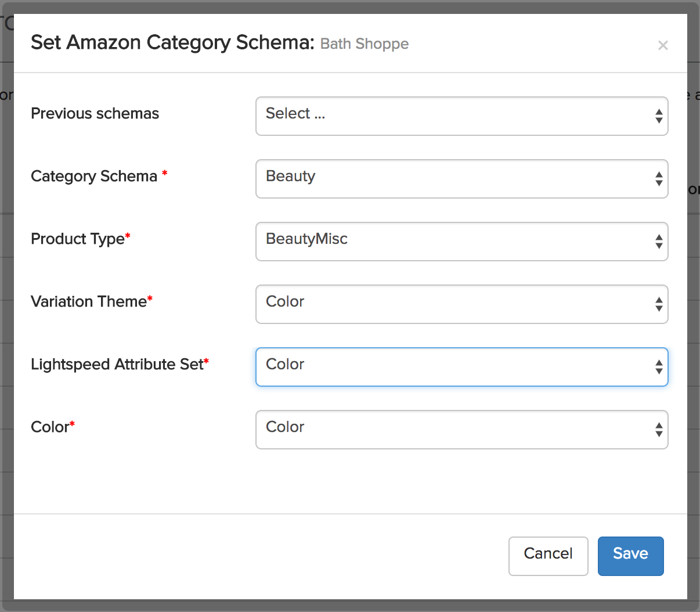
Task: Click the arrows icon in the Color field select
Action: click(659, 430)
